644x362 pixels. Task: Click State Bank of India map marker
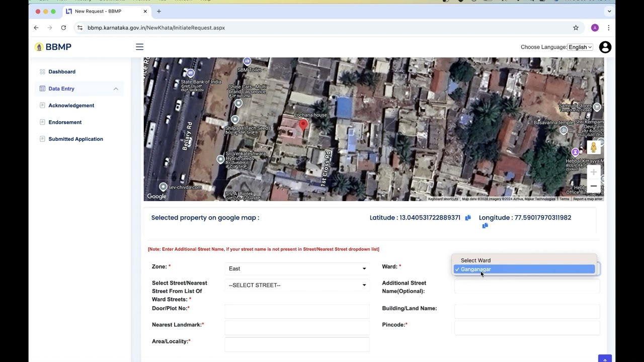coord(190,73)
